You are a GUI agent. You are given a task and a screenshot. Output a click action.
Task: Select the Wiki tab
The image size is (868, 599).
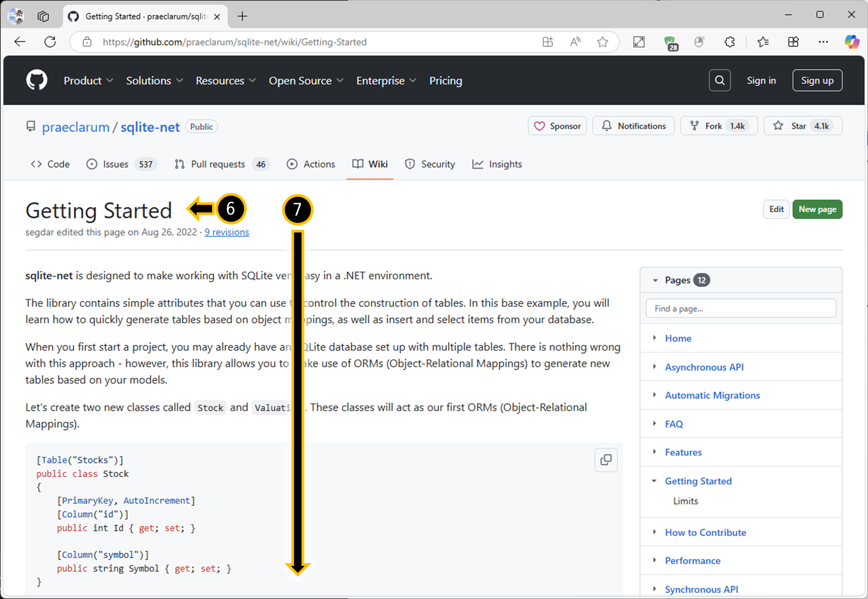(x=370, y=164)
